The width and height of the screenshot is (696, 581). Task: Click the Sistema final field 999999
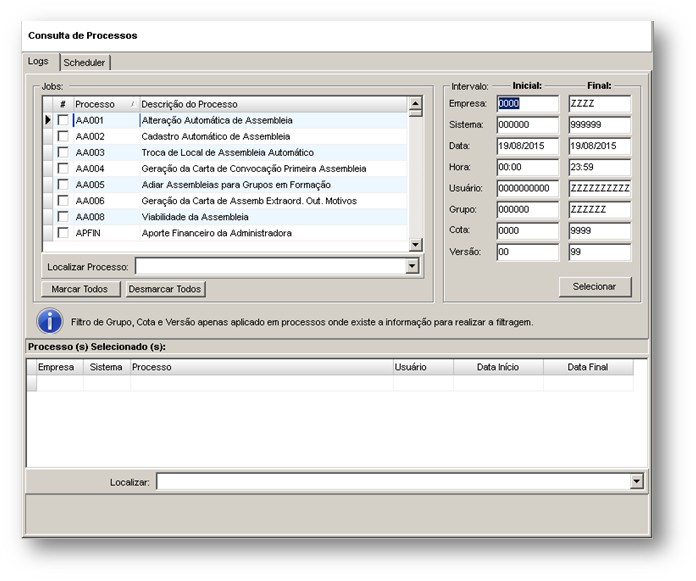(x=599, y=125)
